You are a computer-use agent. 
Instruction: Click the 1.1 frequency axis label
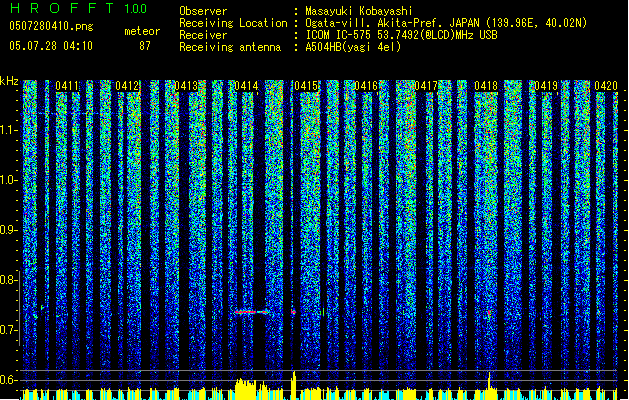pos(8,130)
